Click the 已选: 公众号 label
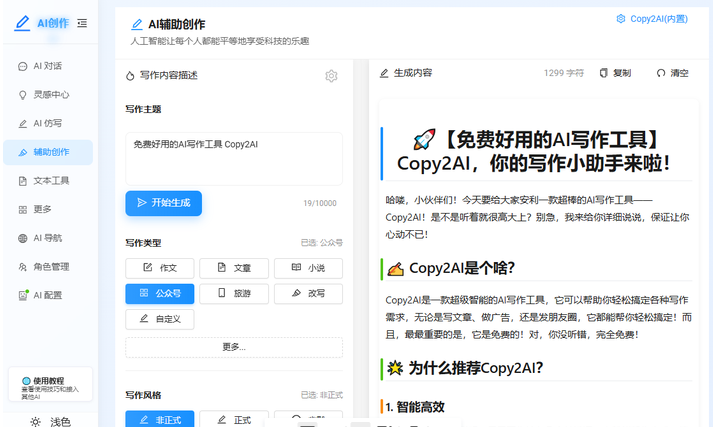The image size is (713, 427). tap(321, 243)
